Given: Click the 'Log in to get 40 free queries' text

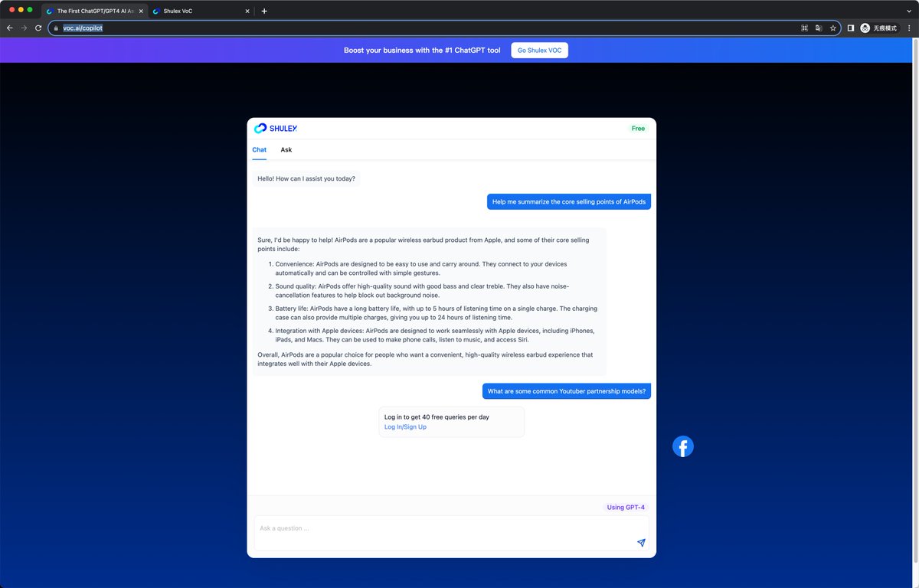Looking at the screenshot, I should 437,417.
